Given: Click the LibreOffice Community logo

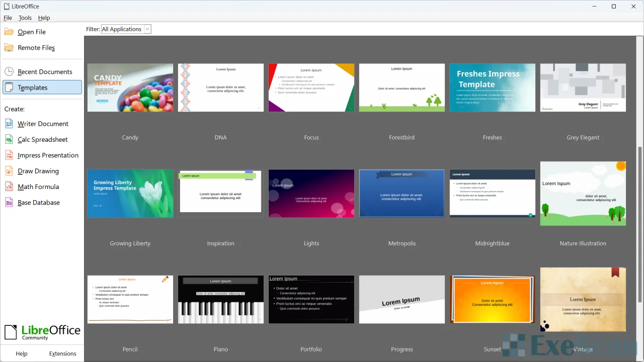Looking at the screenshot, I should coord(42,332).
